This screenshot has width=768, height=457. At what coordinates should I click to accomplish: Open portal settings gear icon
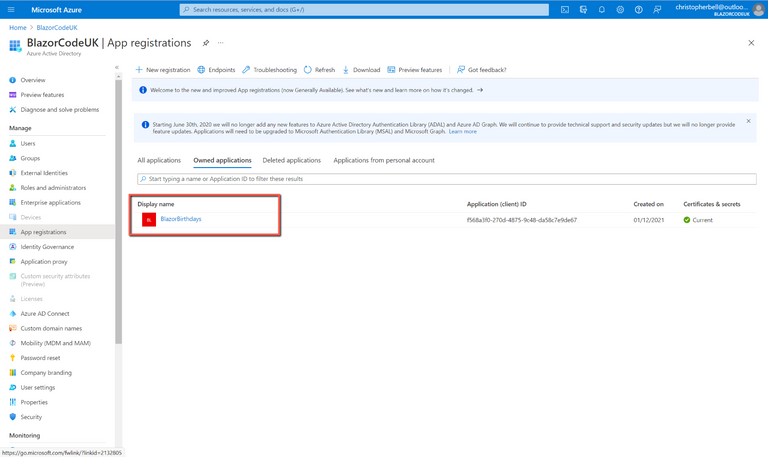pos(620,10)
